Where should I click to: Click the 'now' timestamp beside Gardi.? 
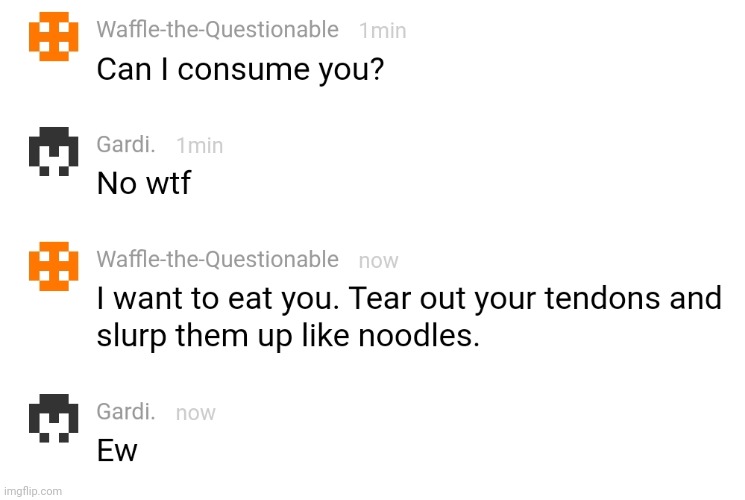196,413
